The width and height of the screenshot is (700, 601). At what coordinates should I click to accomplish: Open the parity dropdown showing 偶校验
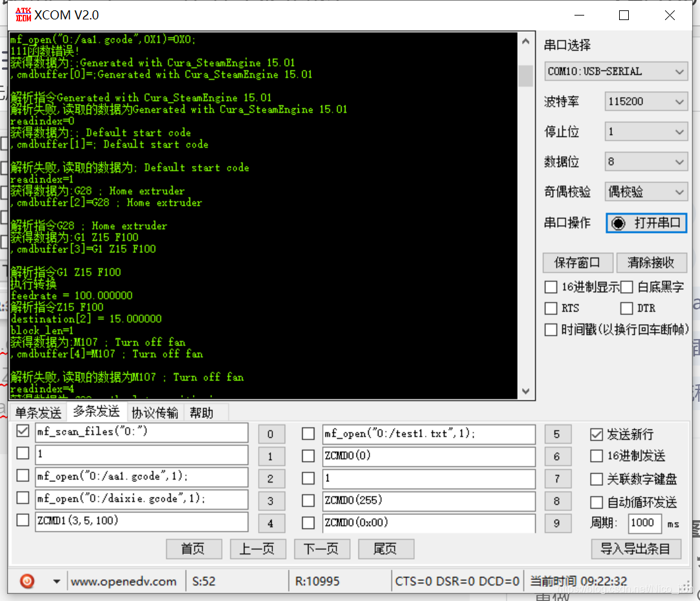[646, 192]
